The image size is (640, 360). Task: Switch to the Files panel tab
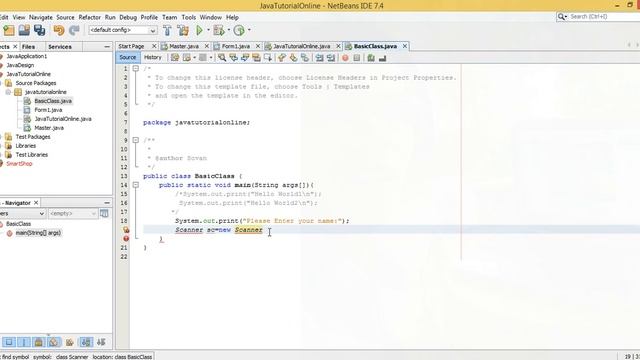click(28, 47)
